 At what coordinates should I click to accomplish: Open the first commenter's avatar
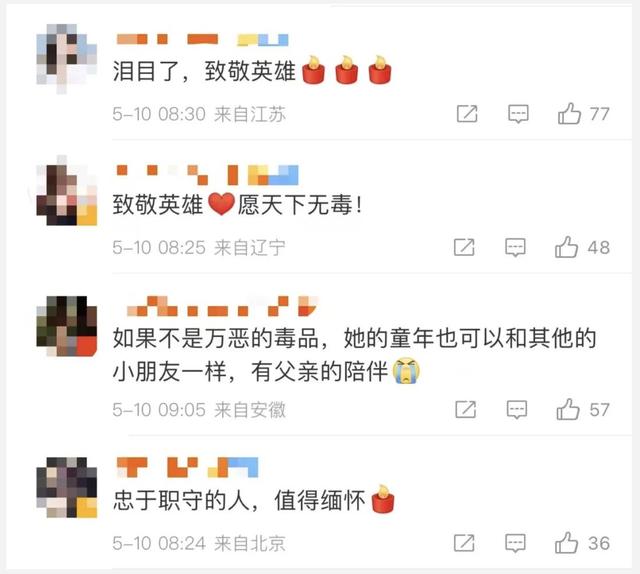(x=67, y=59)
